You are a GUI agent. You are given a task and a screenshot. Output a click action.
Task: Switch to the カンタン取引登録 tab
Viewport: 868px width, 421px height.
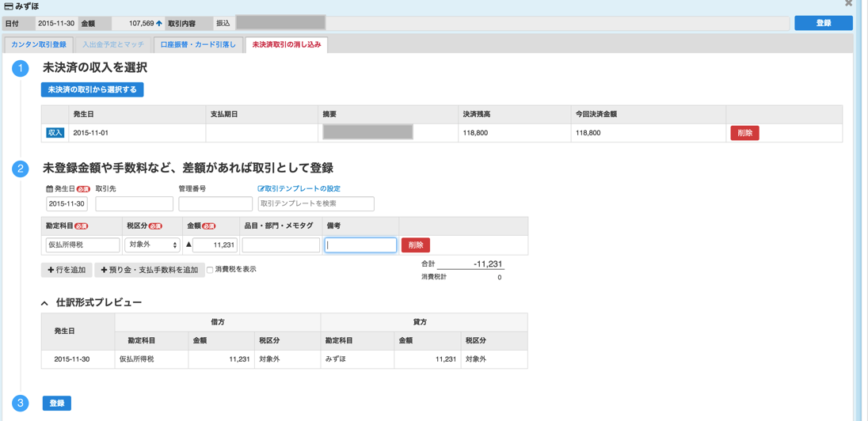click(x=39, y=44)
